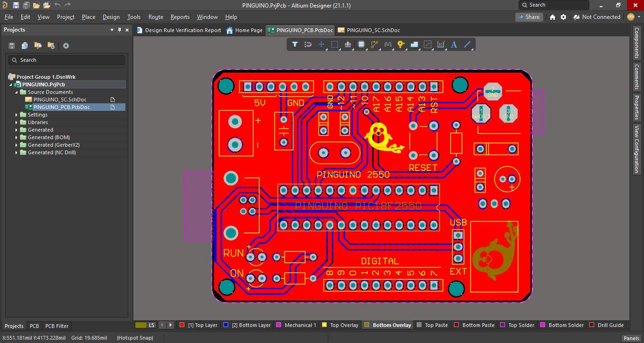Click the Not Connected status button
Screen dimensions: 644x343
[597, 17]
